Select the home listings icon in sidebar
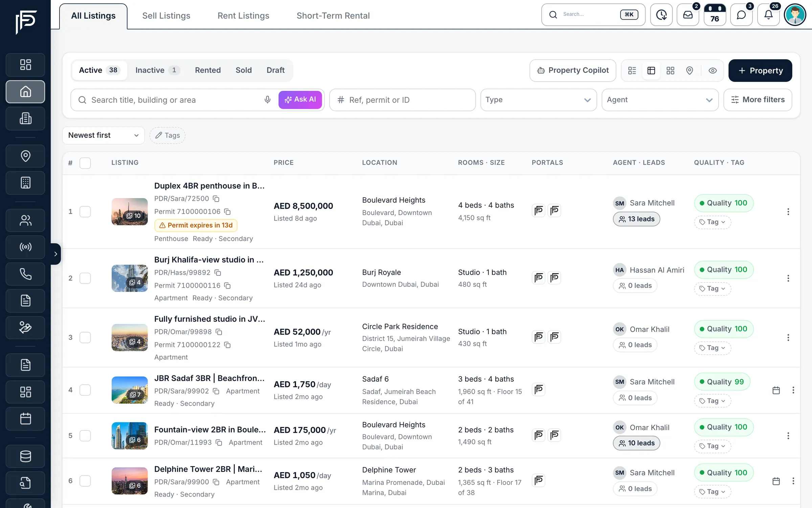The image size is (812, 508). tap(25, 91)
